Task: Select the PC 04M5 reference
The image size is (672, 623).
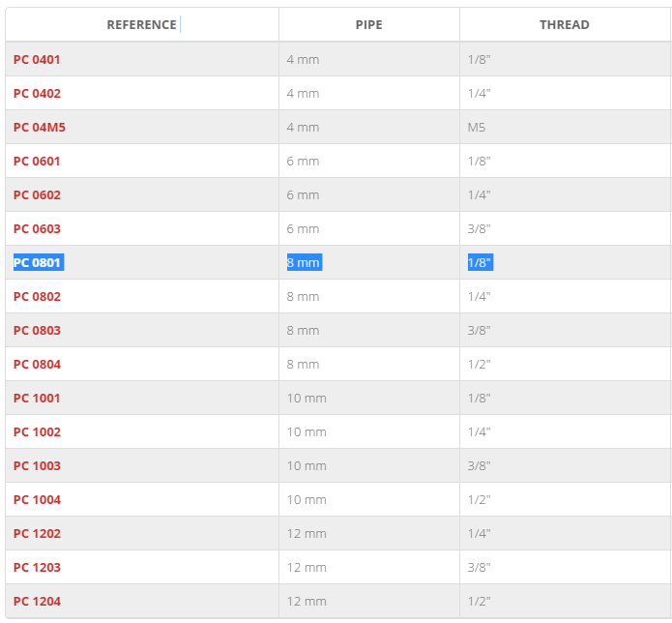Action: click(40, 128)
